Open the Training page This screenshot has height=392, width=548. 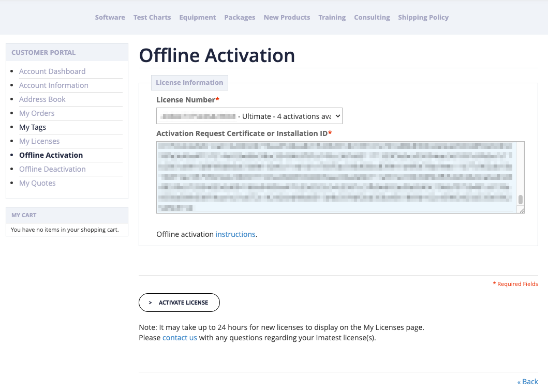pyautogui.click(x=332, y=17)
